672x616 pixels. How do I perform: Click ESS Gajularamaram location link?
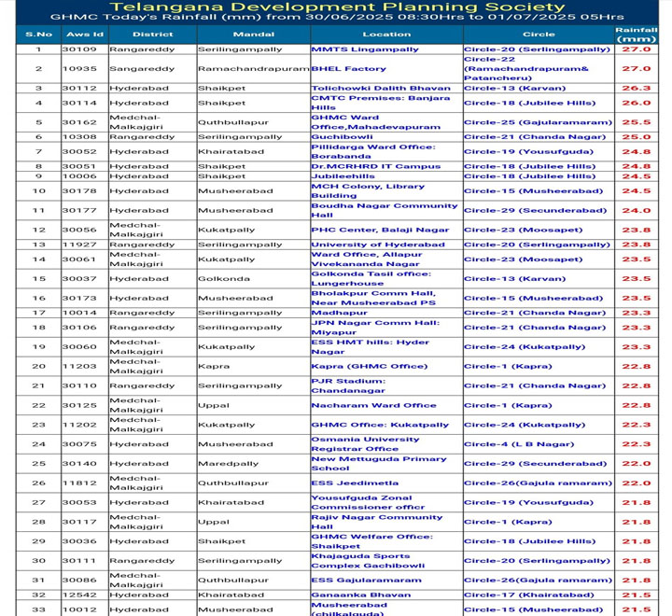pyautogui.click(x=366, y=580)
